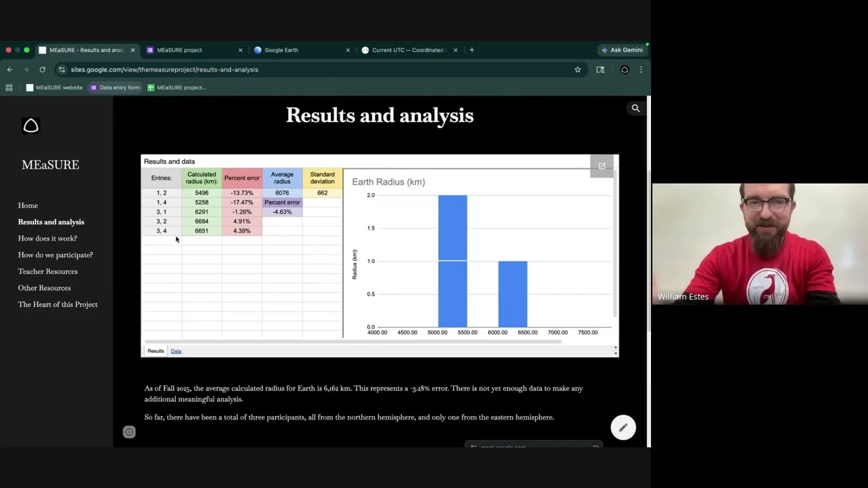The width and height of the screenshot is (868, 488).
Task: Open embedded sheet in new window icon
Action: [601, 166]
